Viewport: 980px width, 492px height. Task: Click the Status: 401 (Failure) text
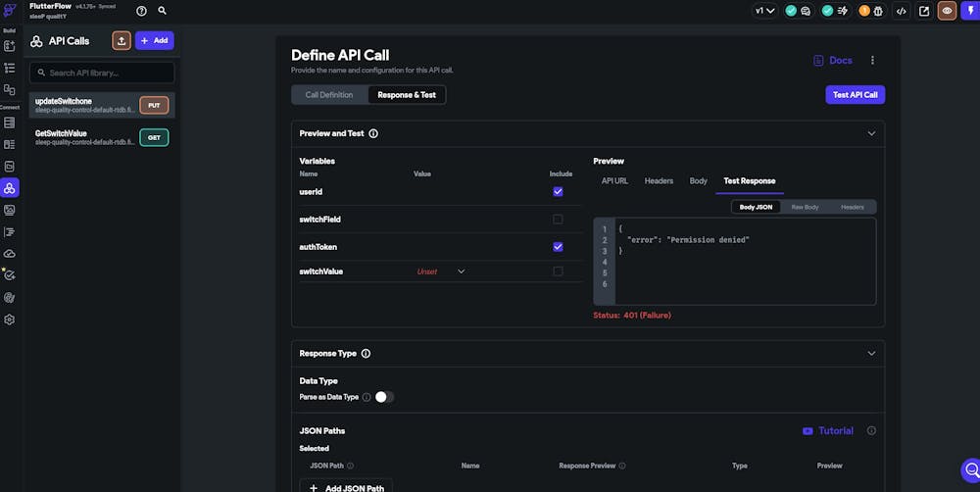(x=632, y=316)
